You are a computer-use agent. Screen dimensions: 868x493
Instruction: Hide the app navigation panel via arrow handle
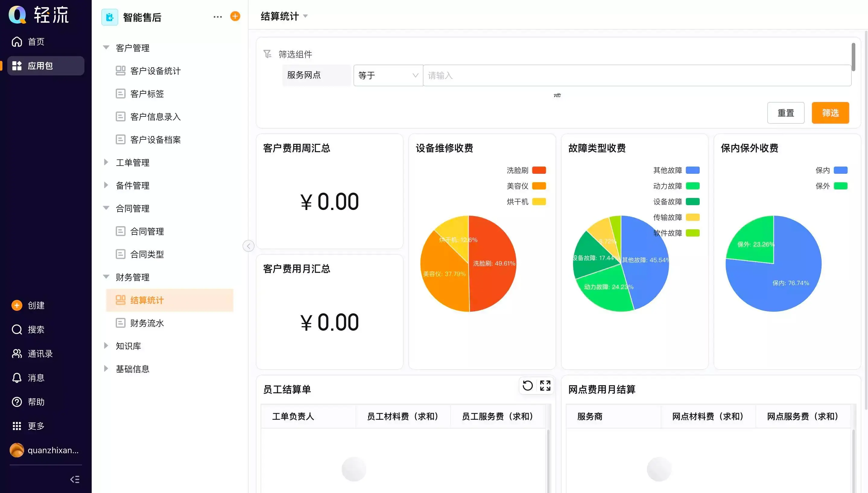[x=249, y=246]
